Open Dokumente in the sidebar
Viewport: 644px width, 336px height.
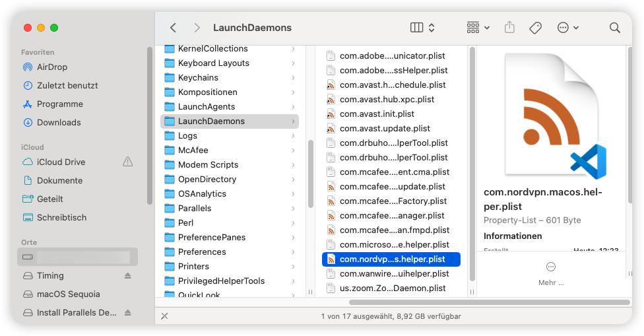click(59, 180)
